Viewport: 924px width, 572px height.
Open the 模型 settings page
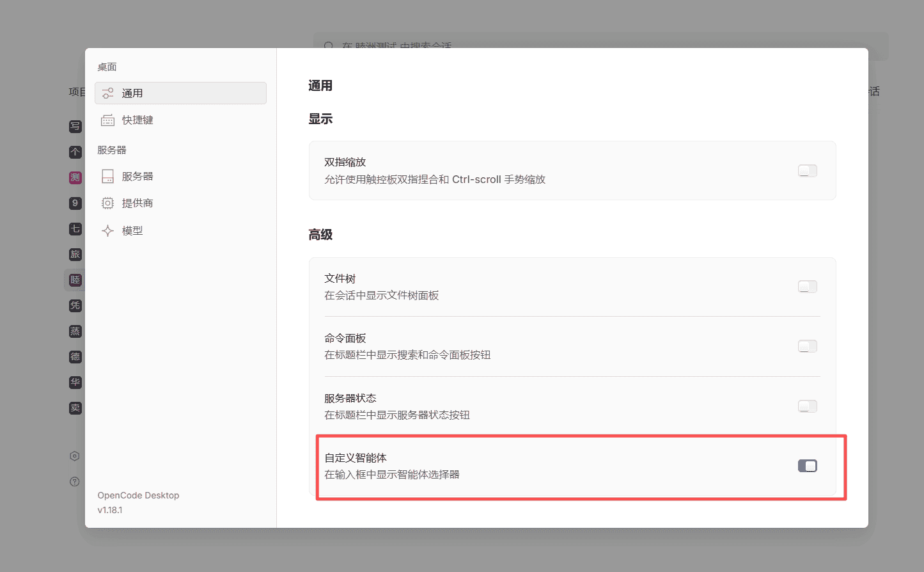(x=180, y=230)
